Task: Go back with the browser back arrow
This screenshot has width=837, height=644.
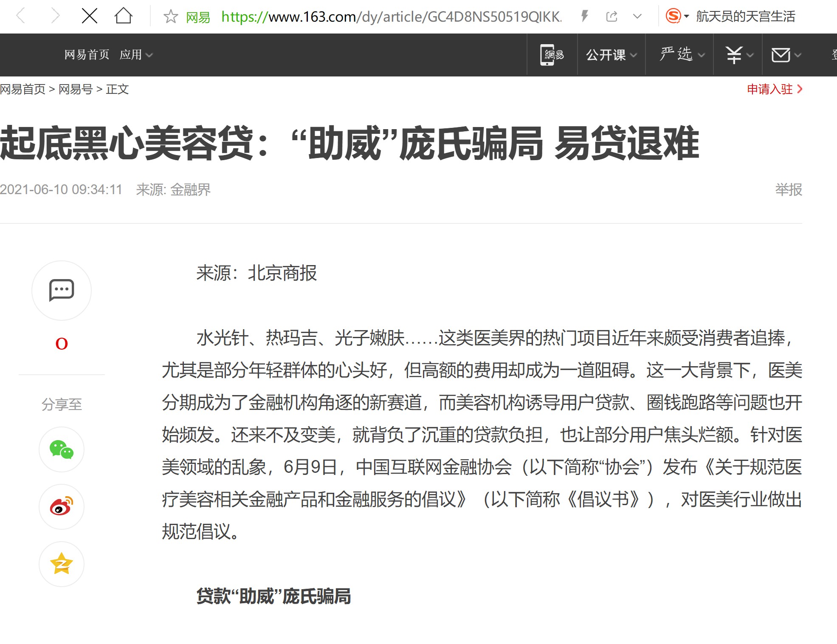Action: pyautogui.click(x=20, y=16)
